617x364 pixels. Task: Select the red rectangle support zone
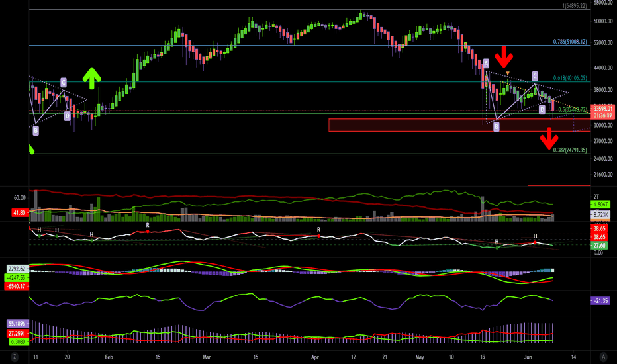click(x=459, y=125)
